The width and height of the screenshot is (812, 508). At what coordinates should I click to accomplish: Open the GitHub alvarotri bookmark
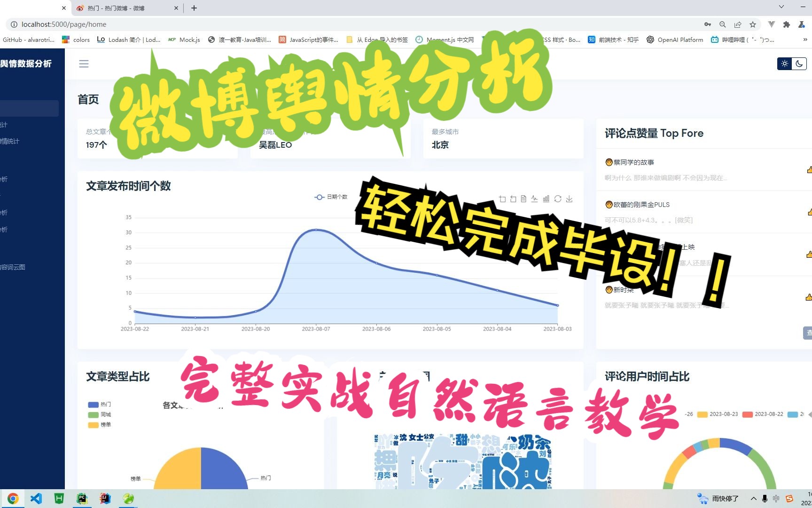[28, 40]
